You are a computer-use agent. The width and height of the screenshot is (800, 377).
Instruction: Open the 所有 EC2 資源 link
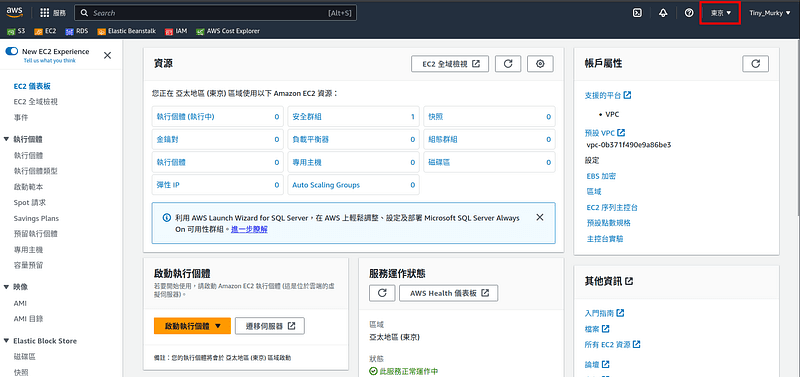[613, 344]
